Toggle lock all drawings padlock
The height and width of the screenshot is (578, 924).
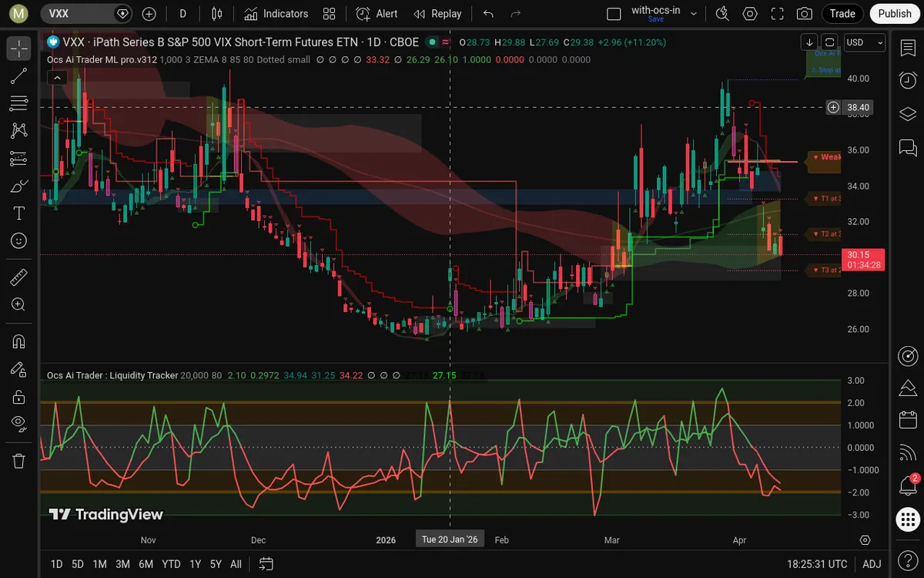point(19,397)
